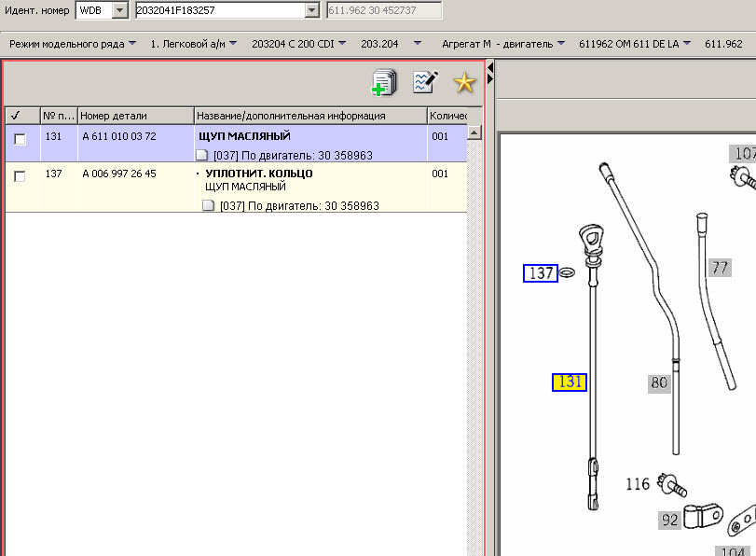Viewport: 756px width, 556px height.
Task: Open the Режим модельного ряда menu
Action: 73,44
